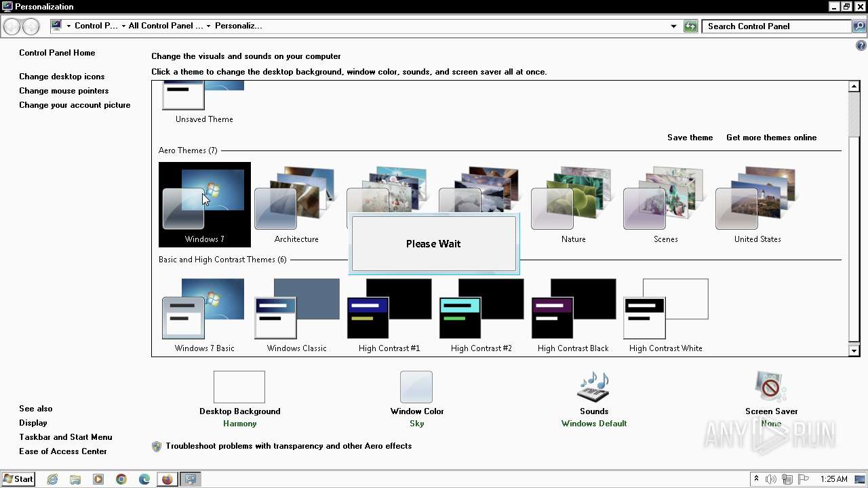Open Change desktop icons link

[62, 77]
